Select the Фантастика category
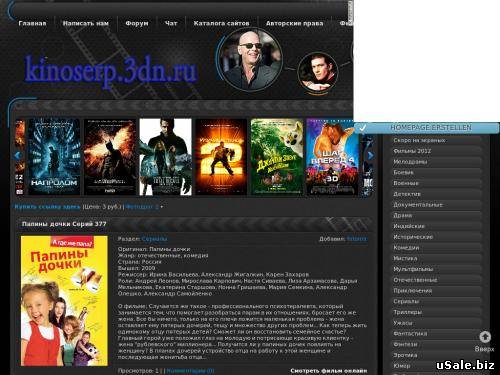Viewport: 500px width, 375px height. click(410, 333)
